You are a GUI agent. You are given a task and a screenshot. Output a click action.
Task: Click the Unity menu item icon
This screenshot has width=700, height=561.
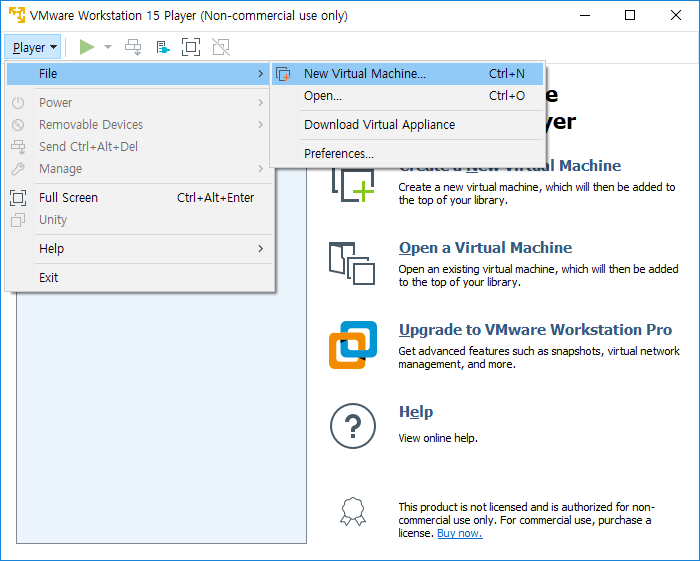point(18,220)
